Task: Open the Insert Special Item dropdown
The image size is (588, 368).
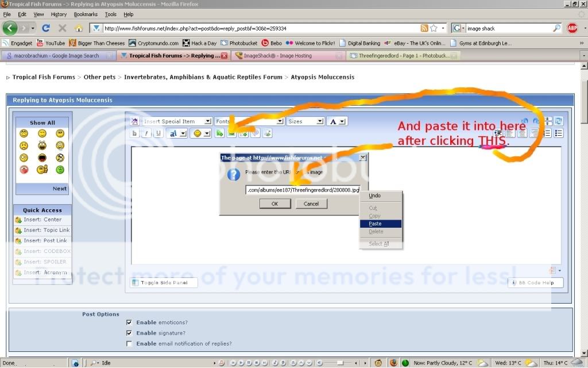Action: pyautogui.click(x=176, y=121)
